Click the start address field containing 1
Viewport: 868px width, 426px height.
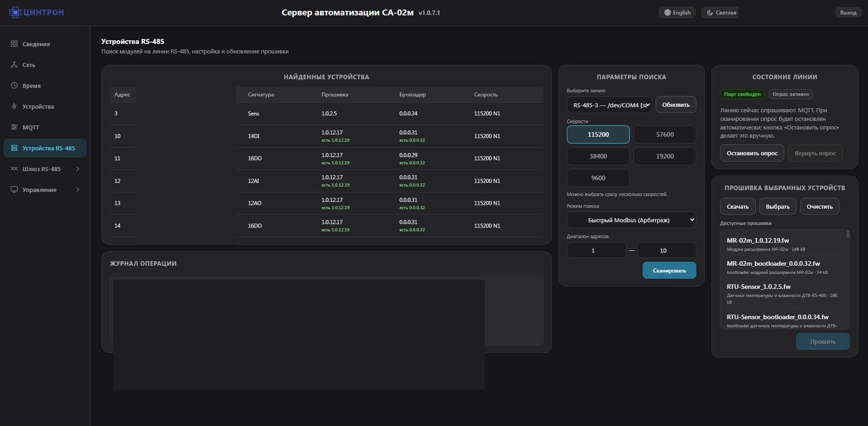(x=596, y=250)
